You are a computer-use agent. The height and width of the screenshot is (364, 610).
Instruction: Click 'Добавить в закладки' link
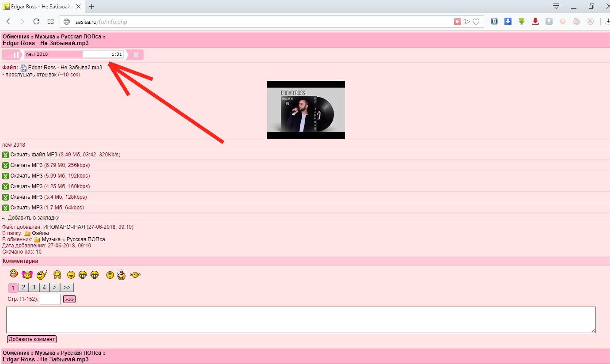point(34,218)
